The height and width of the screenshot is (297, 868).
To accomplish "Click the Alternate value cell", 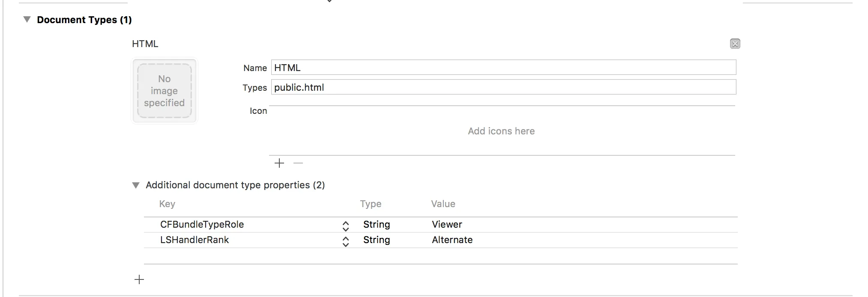I will pyautogui.click(x=452, y=240).
